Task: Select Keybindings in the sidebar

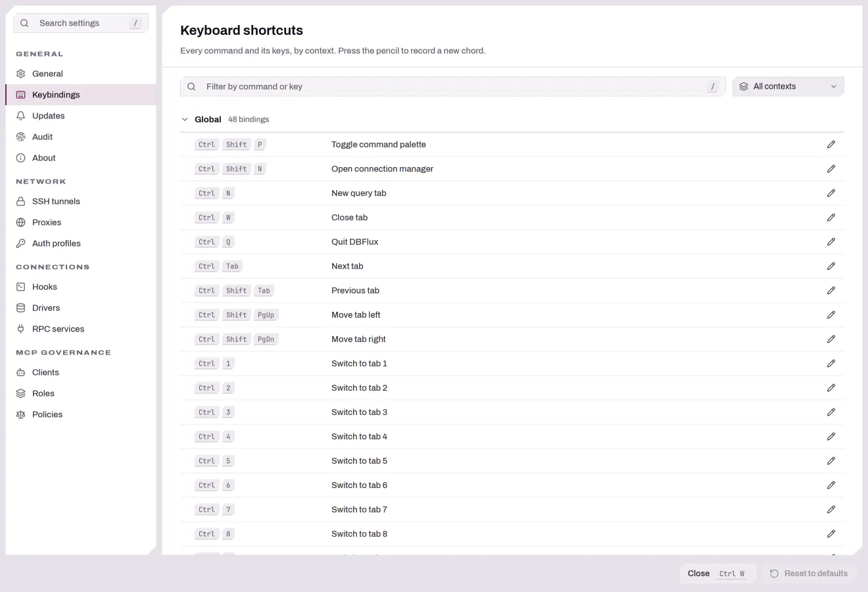Action: (81, 95)
